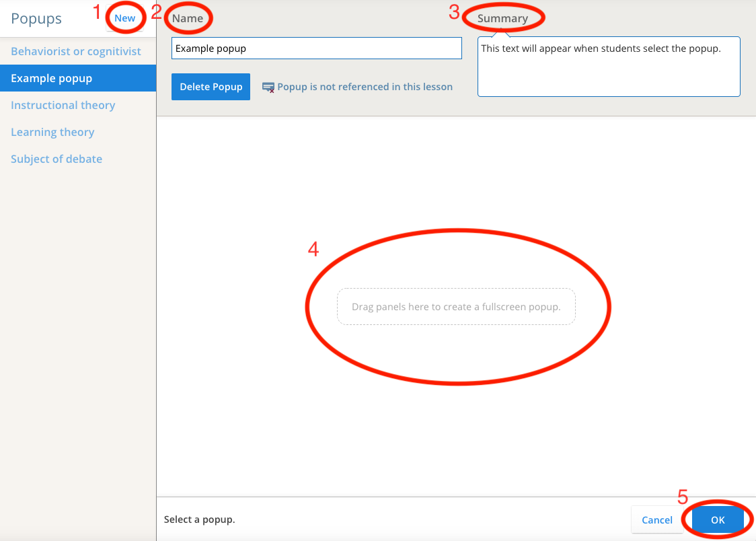
Task: Select Behaviorist or cognitivist popup
Action: [76, 51]
